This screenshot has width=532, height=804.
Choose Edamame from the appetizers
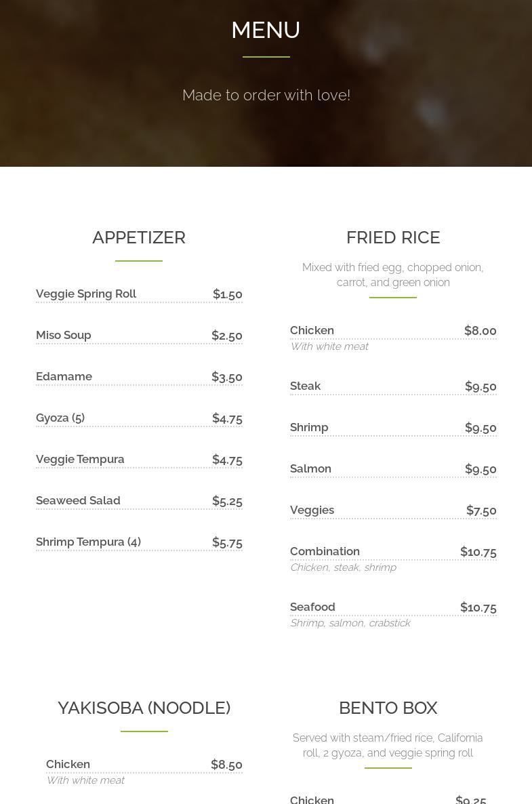pyautogui.click(x=139, y=377)
